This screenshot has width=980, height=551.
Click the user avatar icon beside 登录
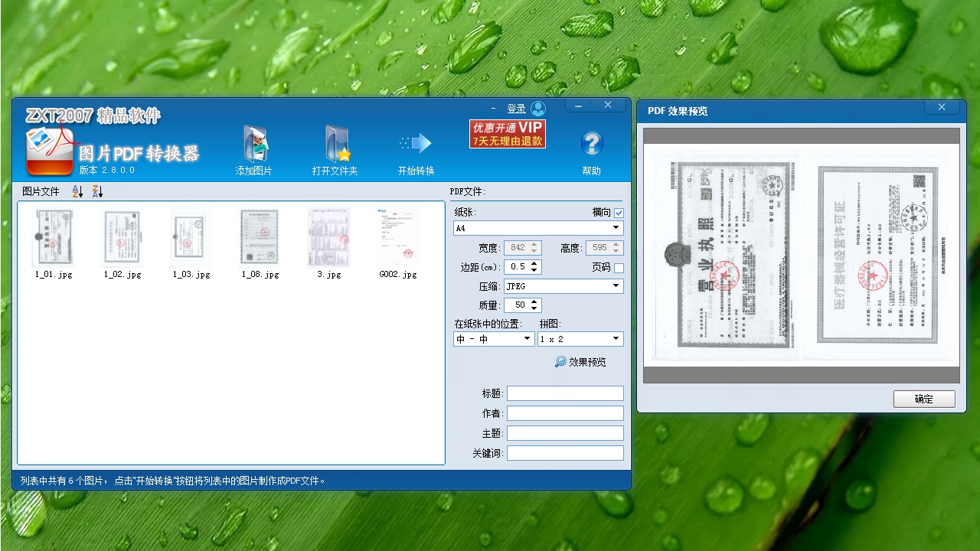click(539, 108)
